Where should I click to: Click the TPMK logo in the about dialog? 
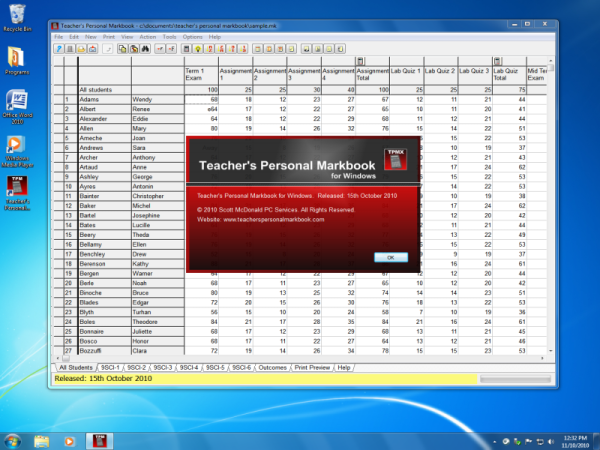395,159
